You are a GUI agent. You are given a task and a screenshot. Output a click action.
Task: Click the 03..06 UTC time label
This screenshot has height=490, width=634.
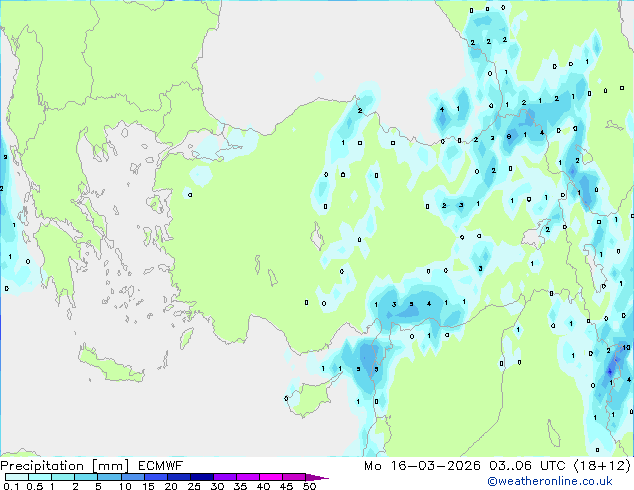pyautogui.click(x=530, y=466)
